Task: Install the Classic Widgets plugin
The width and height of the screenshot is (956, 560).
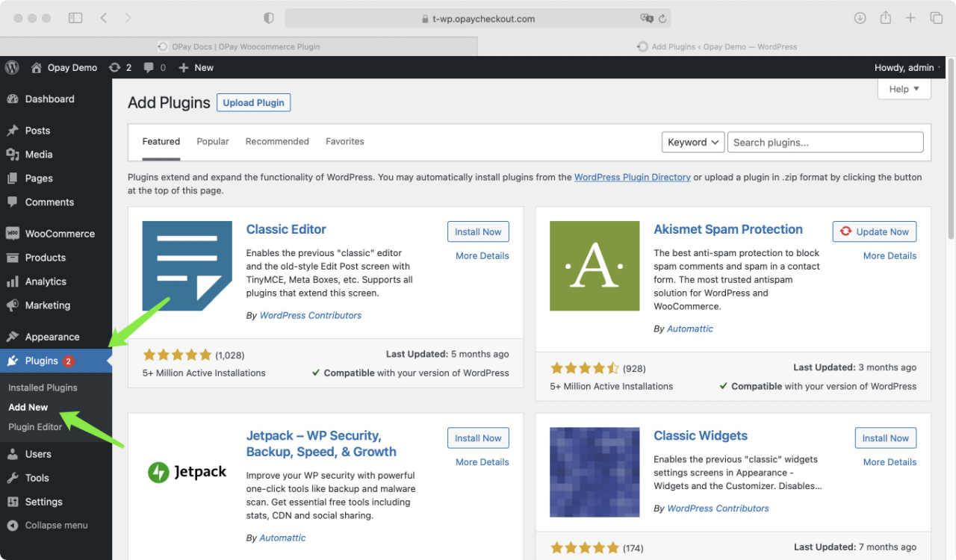Action: pyautogui.click(x=886, y=438)
